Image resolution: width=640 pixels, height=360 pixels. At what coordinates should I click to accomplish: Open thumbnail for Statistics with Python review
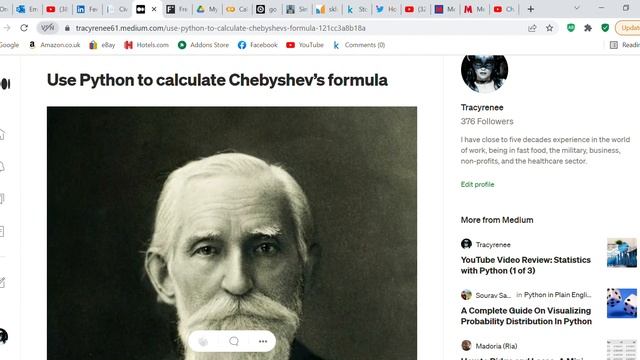622,253
